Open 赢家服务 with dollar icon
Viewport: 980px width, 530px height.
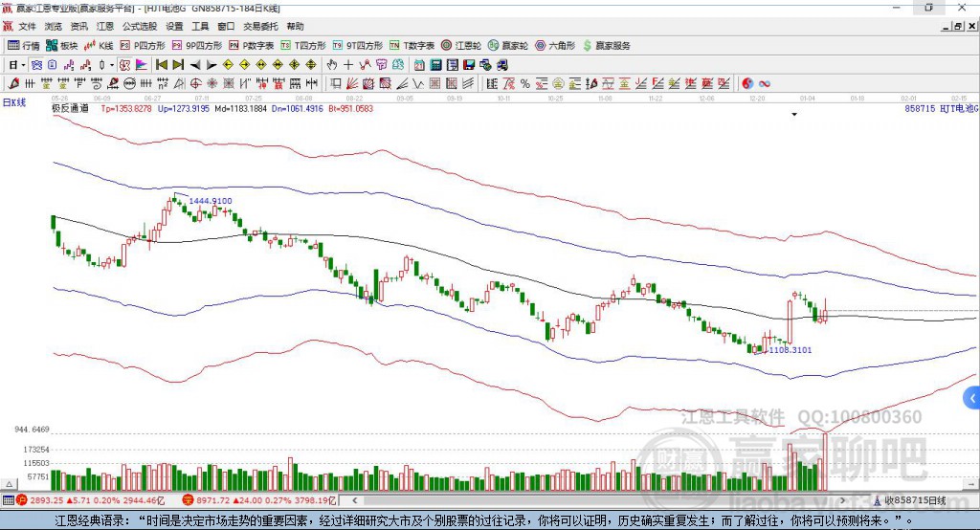pyautogui.click(x=607, y=46)
